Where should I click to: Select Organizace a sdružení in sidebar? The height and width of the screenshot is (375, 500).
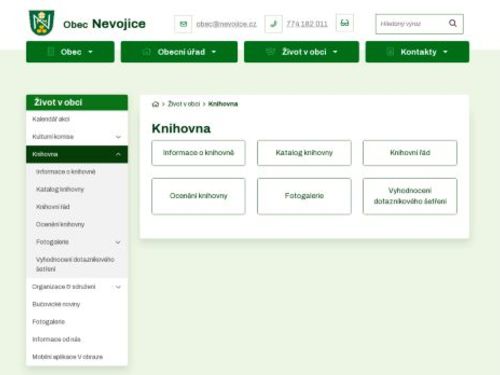(x=64, y=287)
